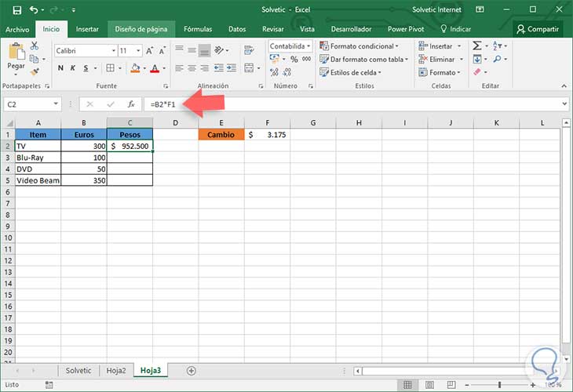Toggle middle vertical alignment
This screenshot has width=573, height=392.
[x=192, y=50]
